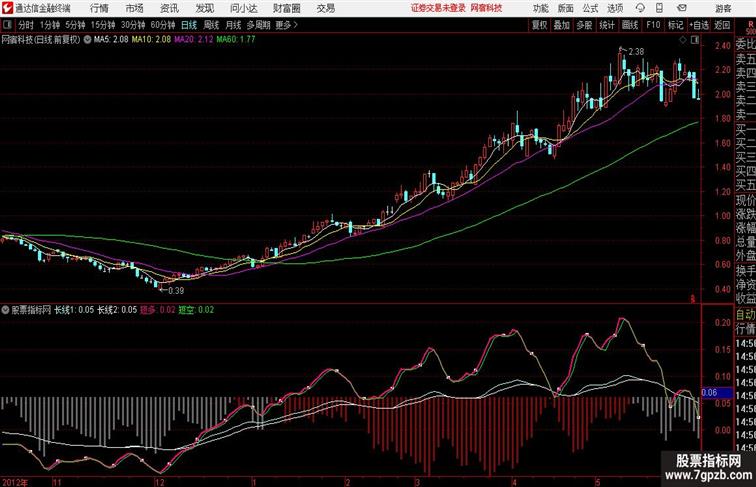
Task: Click the 画线 draw line button
Action: point(630,25)
